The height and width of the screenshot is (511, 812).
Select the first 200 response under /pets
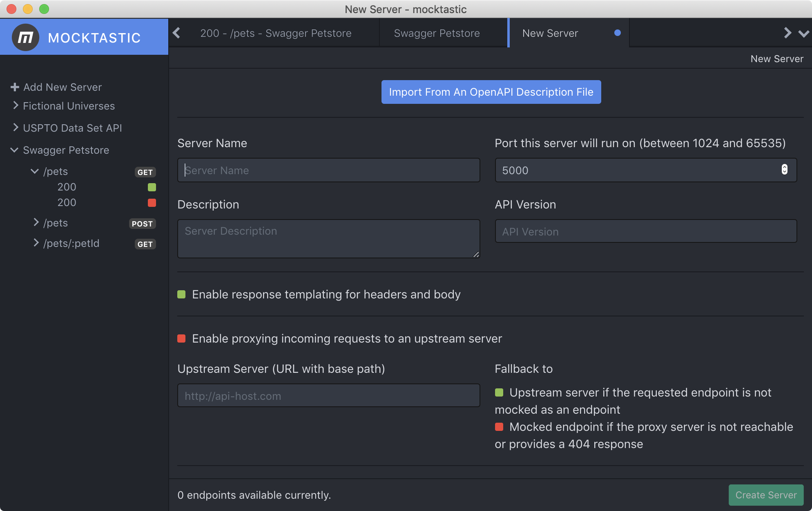67,187
